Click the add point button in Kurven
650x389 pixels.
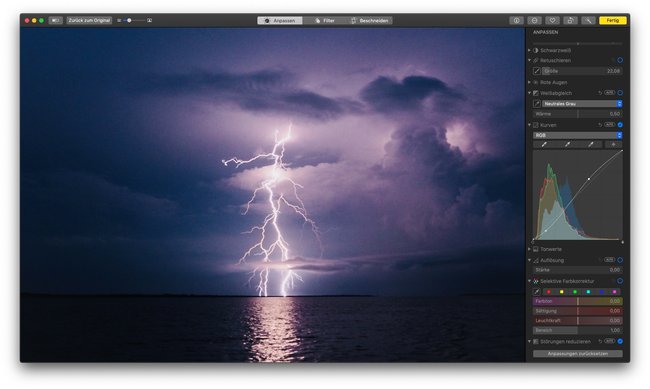[614, 144]
